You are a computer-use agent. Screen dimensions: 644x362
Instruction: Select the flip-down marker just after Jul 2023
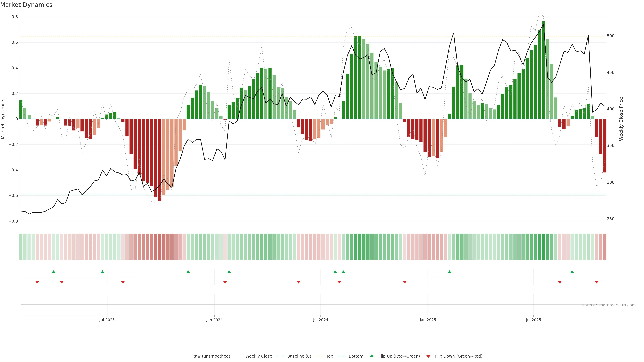[123, 282]
